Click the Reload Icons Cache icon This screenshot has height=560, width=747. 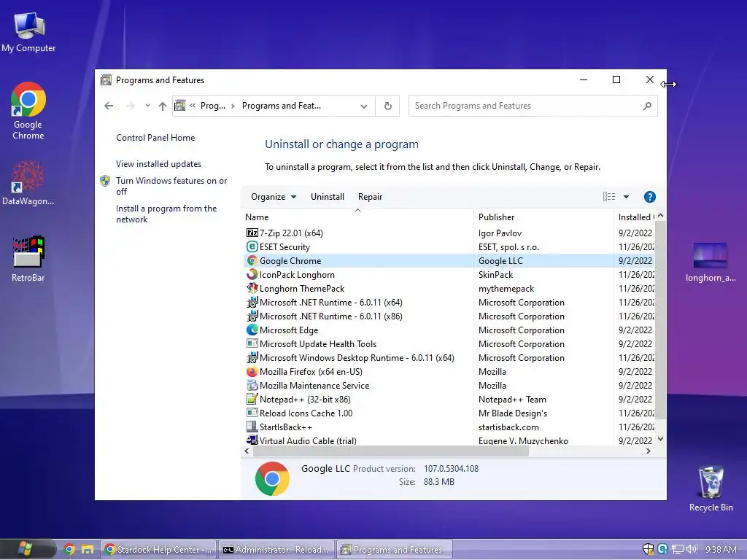click(252, 413)
